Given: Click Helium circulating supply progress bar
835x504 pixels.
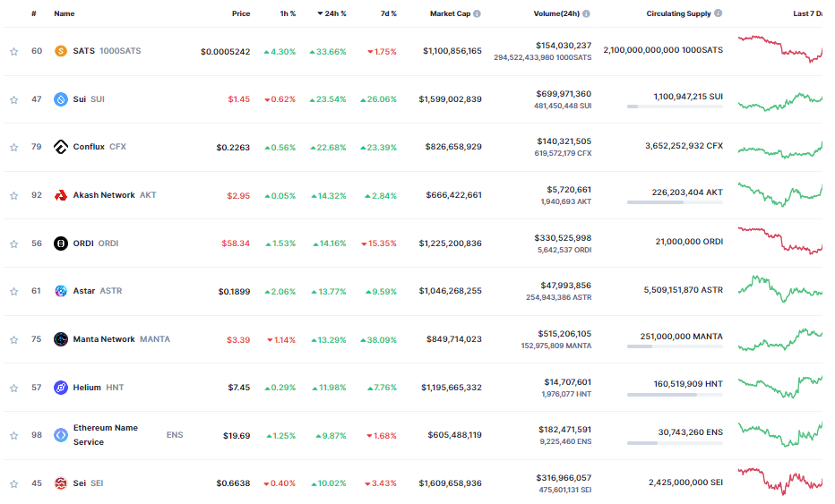Looking at the screenshot, I should tap(675, 395).
